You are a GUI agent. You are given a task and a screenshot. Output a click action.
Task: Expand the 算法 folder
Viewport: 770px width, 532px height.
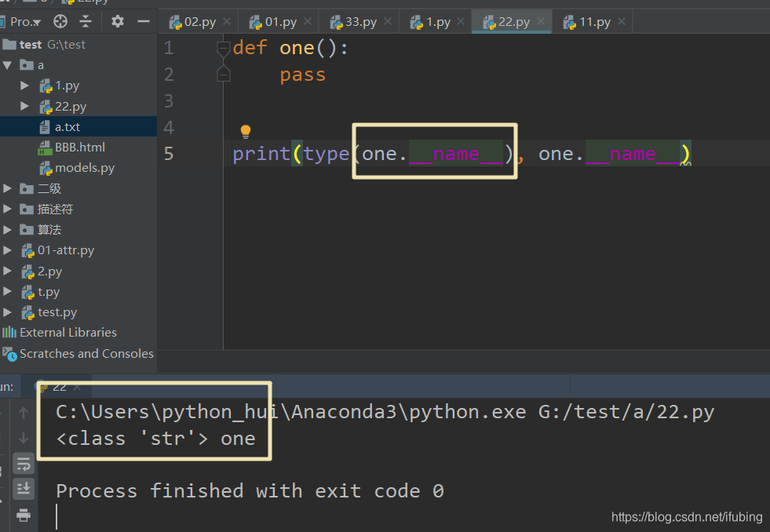click(x=7, y=229)
